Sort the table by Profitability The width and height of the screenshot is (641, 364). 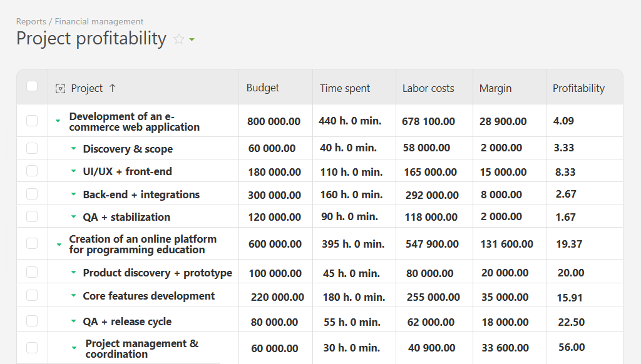pyautogui.click(x=578, y=88)
